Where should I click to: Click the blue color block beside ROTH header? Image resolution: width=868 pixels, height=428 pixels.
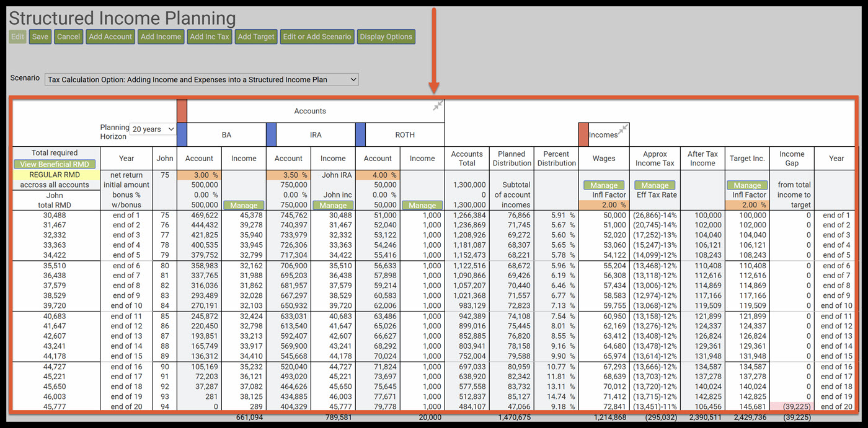click(360, 134)
